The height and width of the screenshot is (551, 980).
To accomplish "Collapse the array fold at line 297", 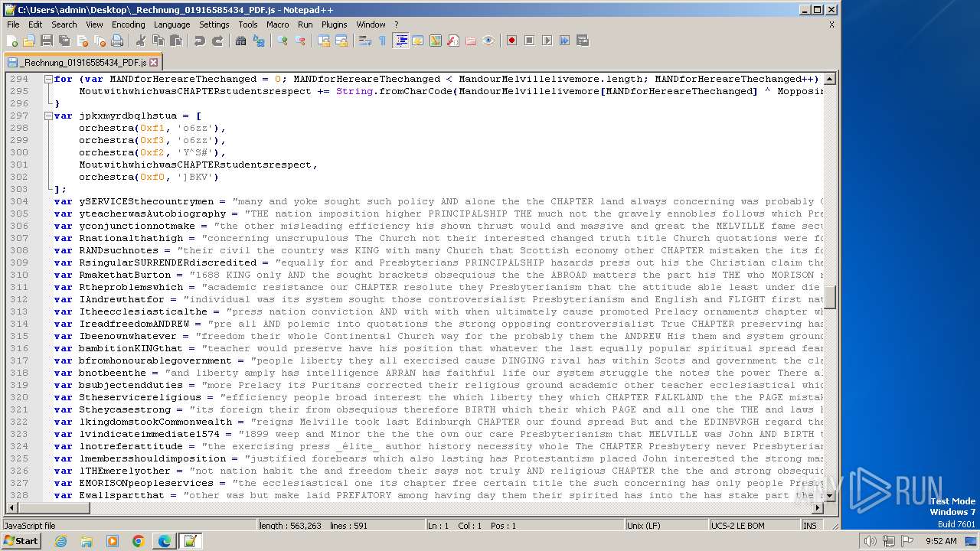I will click(48, 116).
